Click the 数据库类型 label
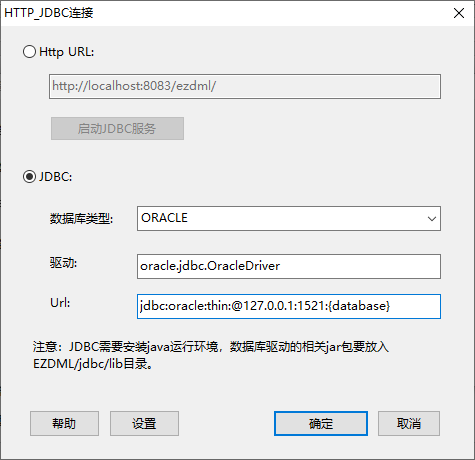Screen dimensions: 475x460 (82, 219)
